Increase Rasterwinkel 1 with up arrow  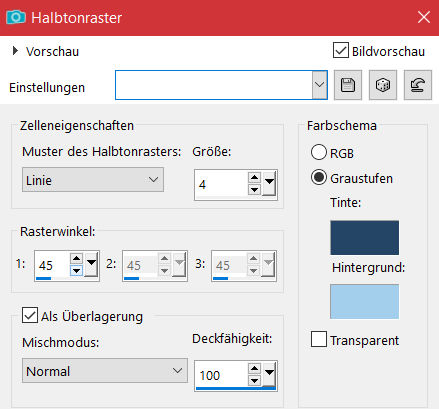coord(76,258)
